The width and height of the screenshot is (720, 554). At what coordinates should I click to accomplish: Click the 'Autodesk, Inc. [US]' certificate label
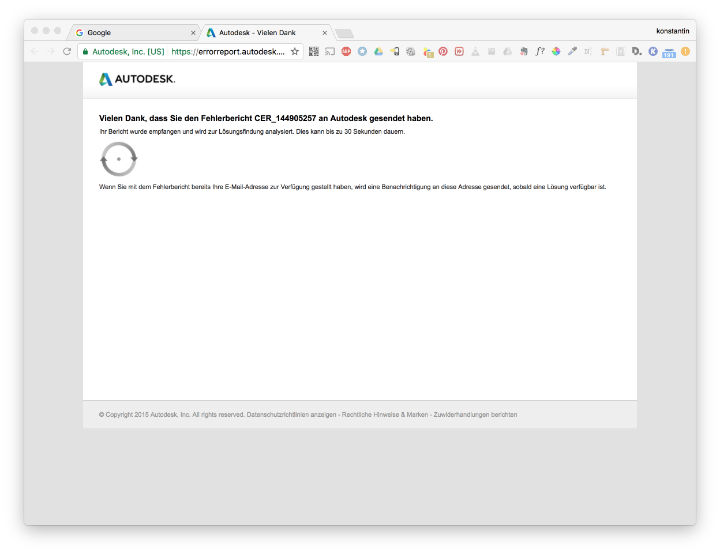(128, 51)
